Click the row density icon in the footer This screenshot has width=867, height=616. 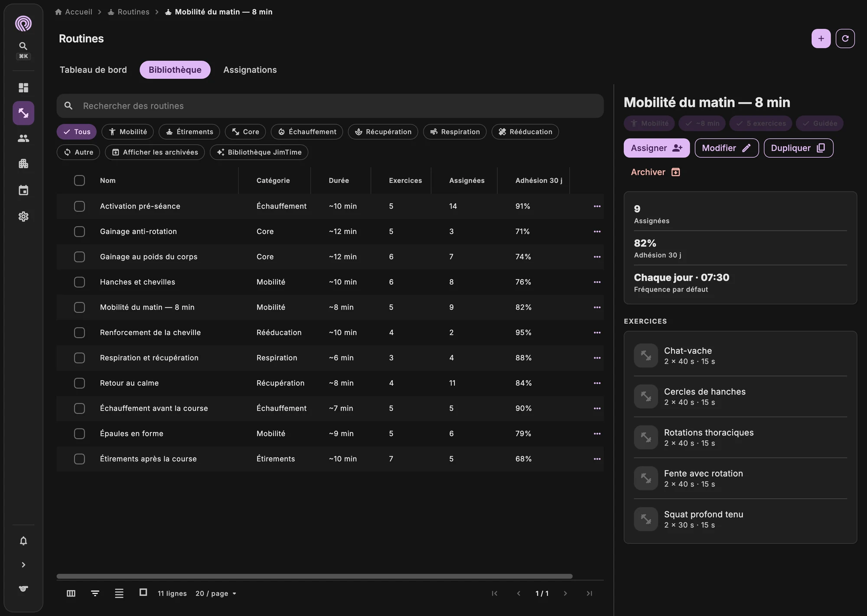click(119, 593)
